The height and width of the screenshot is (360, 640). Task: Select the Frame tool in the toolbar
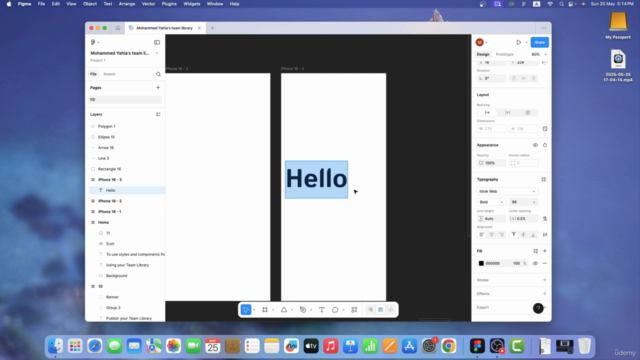pyautogui.click(x=265, y=310)
